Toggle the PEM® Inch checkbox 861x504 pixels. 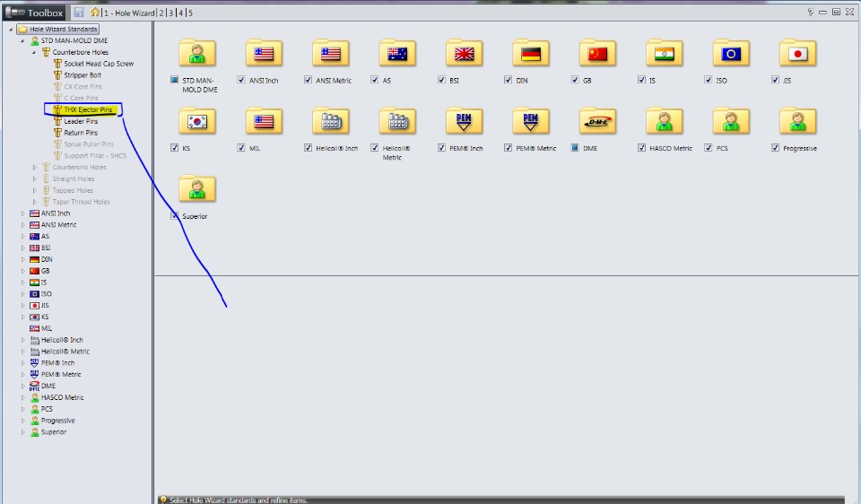441,148
